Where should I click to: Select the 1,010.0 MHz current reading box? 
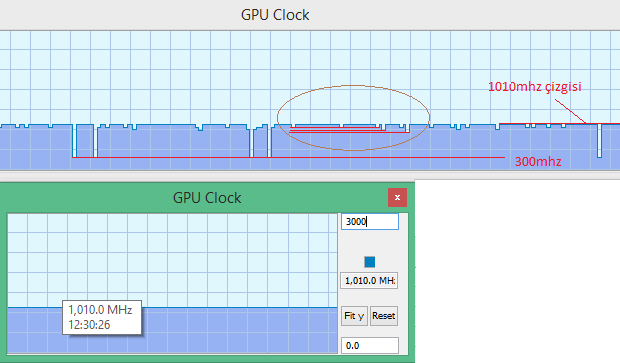click(x=369, y=281)
